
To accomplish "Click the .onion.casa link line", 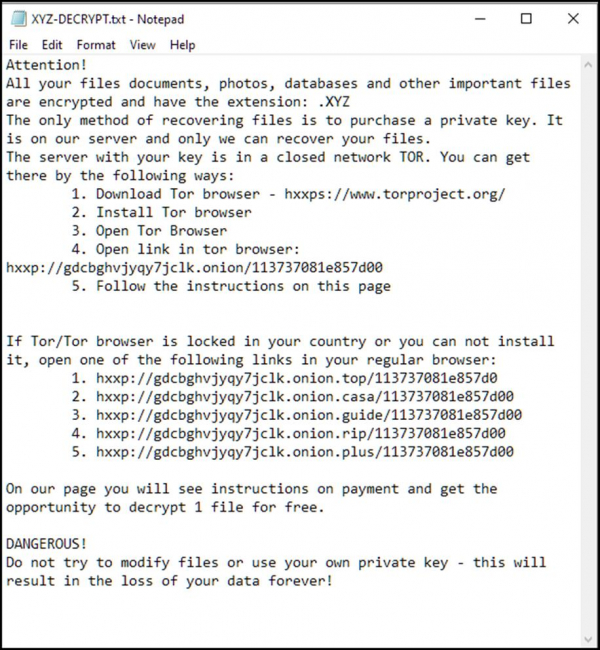I will 305,397.
